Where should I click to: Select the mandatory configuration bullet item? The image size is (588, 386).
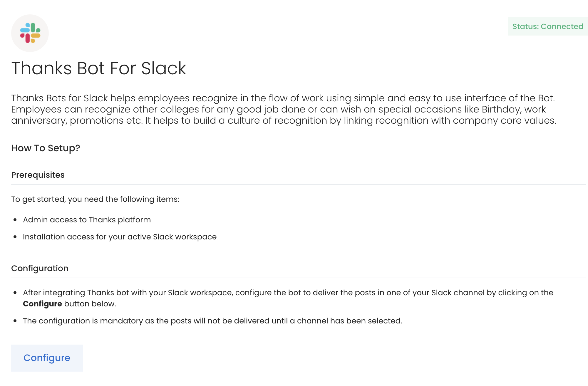213,320
